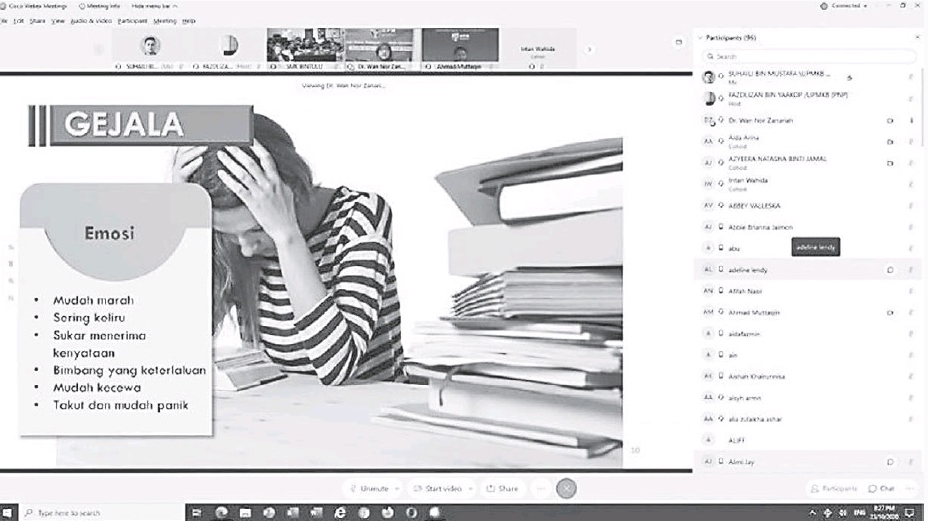The height and width of the screenshot is (521, 928).
Task: Click camera icon for Aida Arina
Action: click(890, 141)
